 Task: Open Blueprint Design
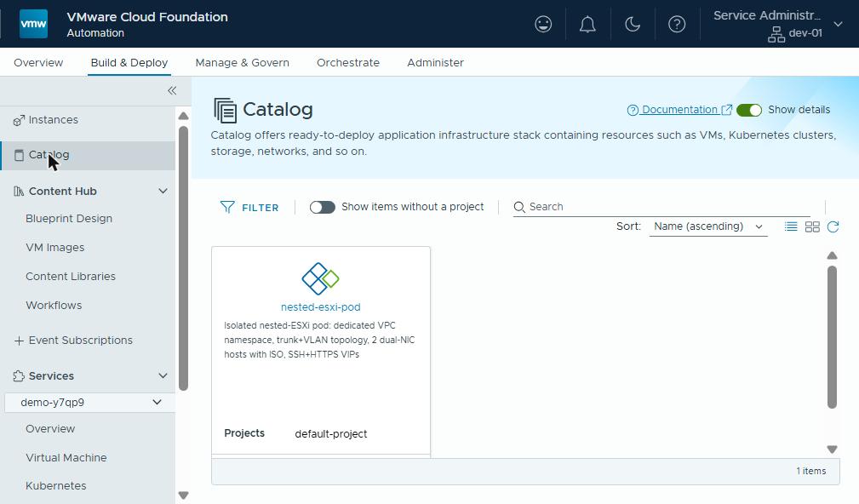click(x=69, y=219)
